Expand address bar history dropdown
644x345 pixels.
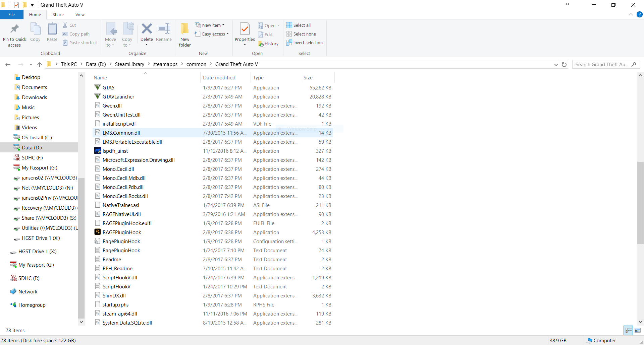(x=556, y=65)
